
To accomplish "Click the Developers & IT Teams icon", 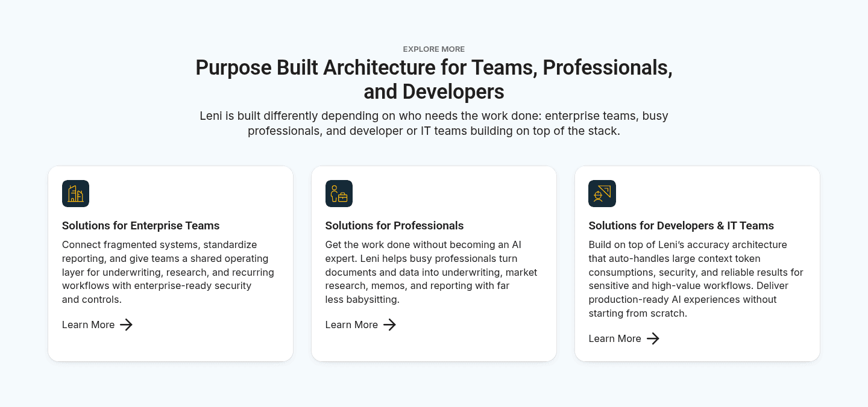I will point(602,194).
